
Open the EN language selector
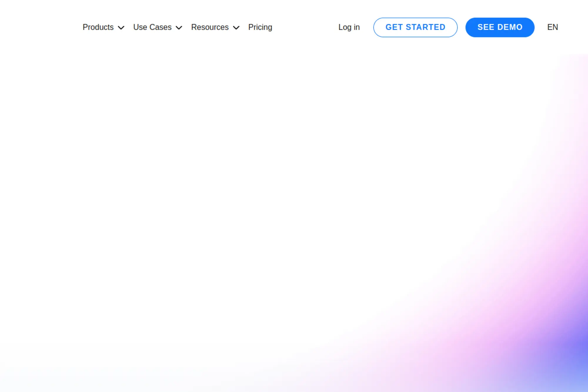point(552,27)
